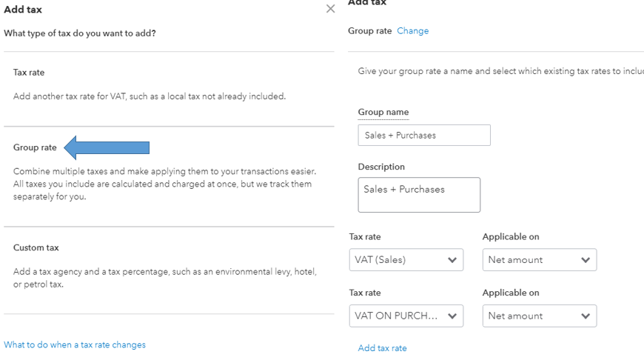644x363 pixels.
Task: Click inside the Description text box
Action: [419, 195]
